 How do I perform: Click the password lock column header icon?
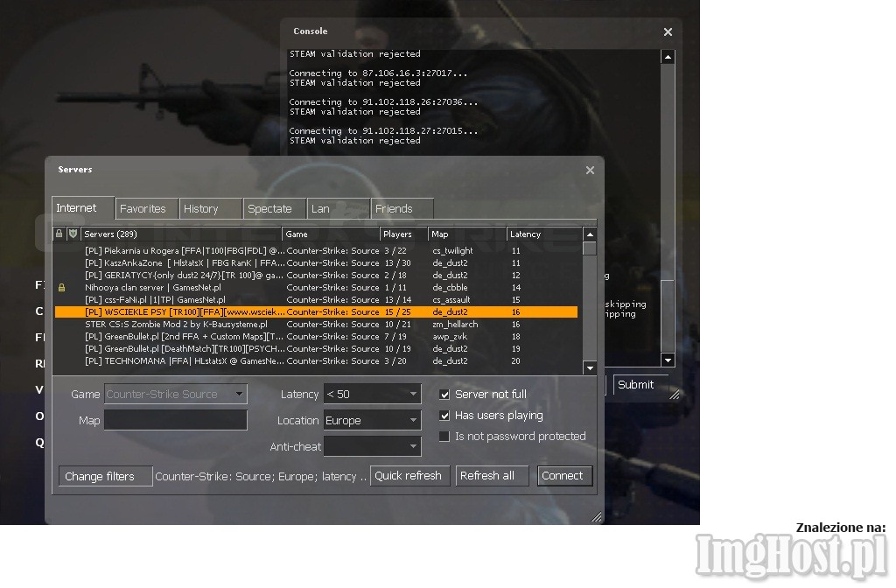tap(59, 234)
